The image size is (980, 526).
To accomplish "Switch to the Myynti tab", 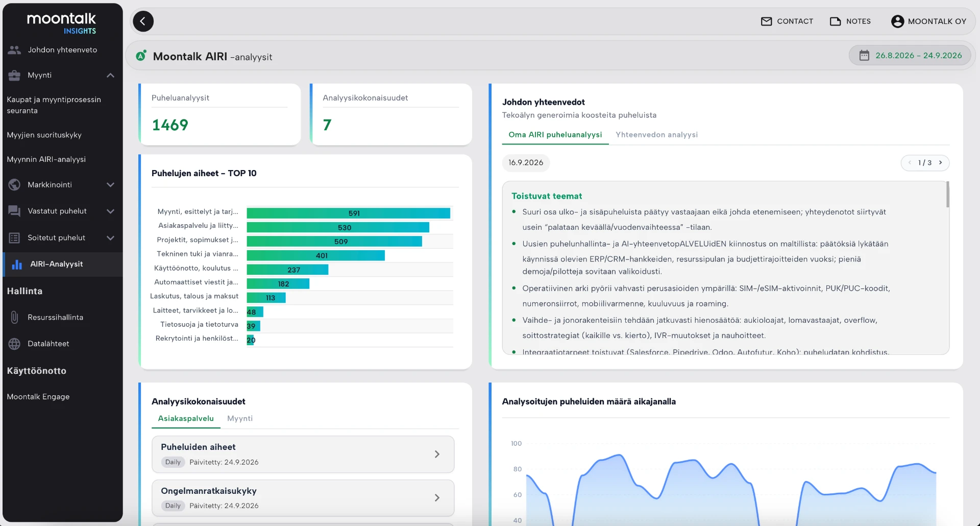I will tap(240, 419).
